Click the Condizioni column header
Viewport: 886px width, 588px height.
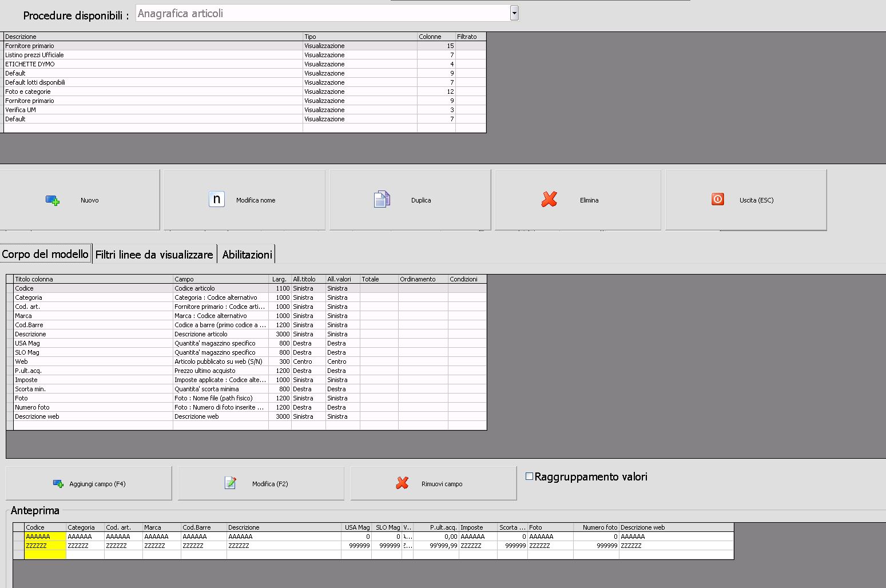467,279
